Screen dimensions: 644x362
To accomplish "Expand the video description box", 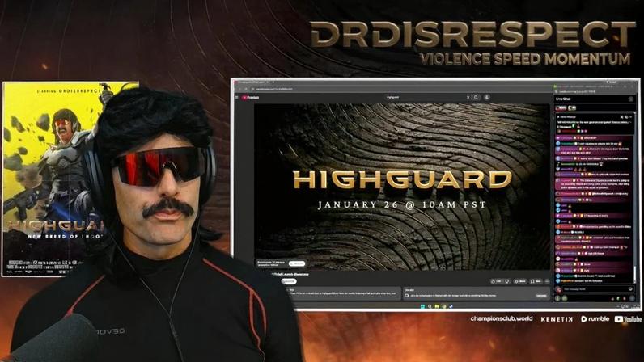I will coord(342,293).
